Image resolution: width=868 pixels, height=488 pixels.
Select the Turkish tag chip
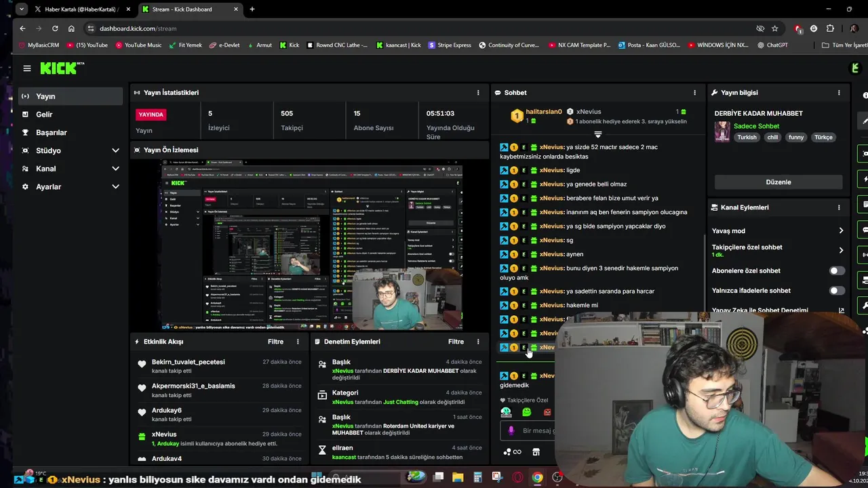point(747,138)
